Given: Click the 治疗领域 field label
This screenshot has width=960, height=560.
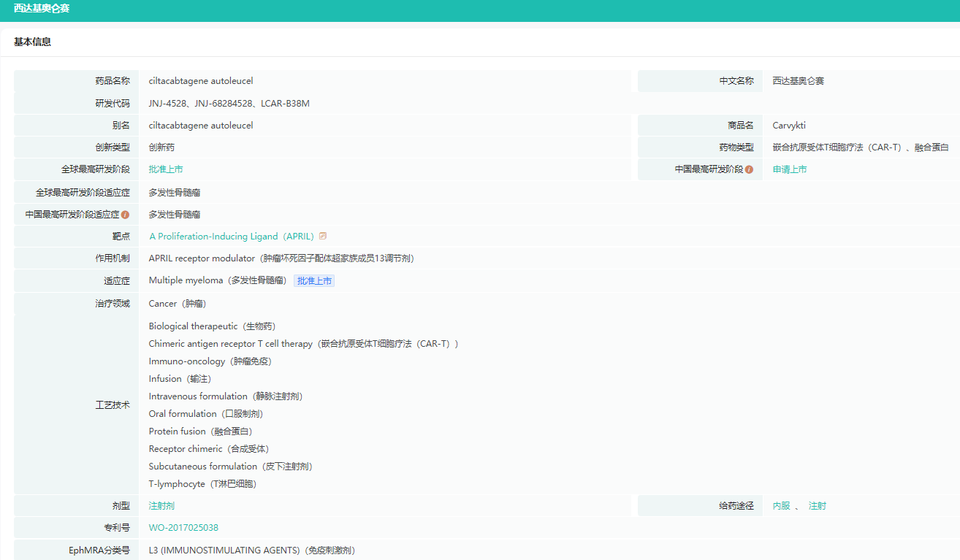Looking at the screenshot, I should [x=113, y=304].
